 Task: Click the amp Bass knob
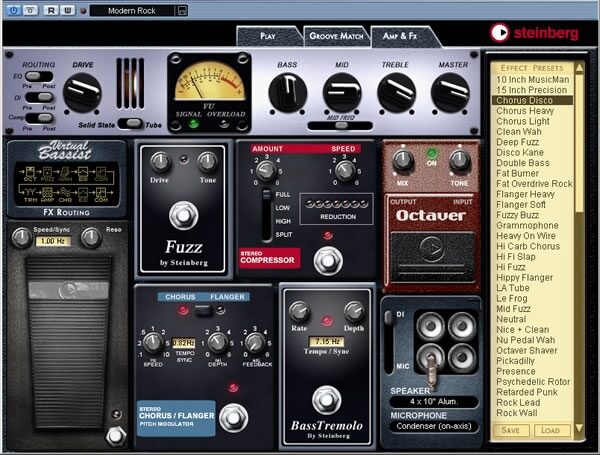click(x=287, y=92)
